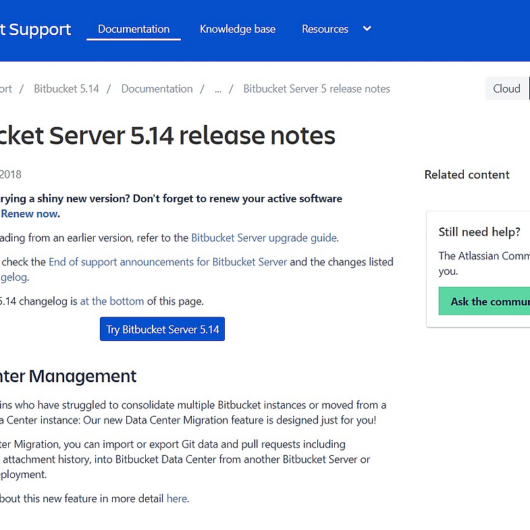Click the Still need help? heading
Screen dimensions: 530x530
pos(479,232)
